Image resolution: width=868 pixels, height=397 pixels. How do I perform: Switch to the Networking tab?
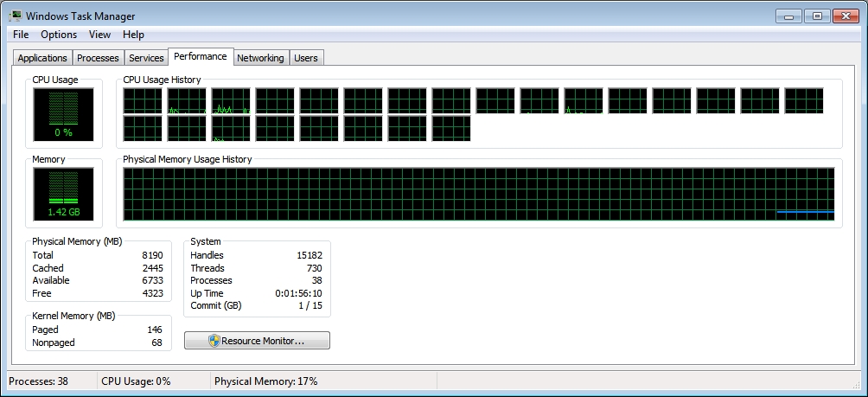tap(260, 58)
